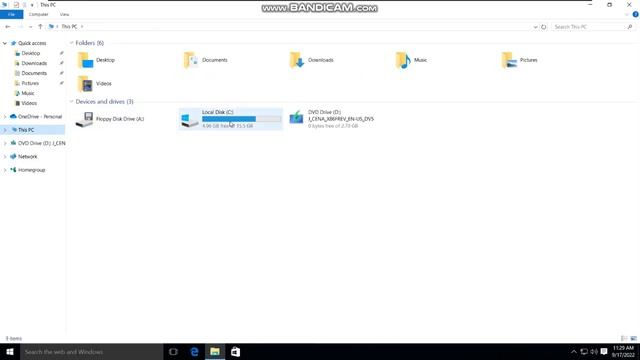Image resolution: width=640 pixels, height=360 pixels.
Task: Select Music in Quick access
Action: (28, 93)
